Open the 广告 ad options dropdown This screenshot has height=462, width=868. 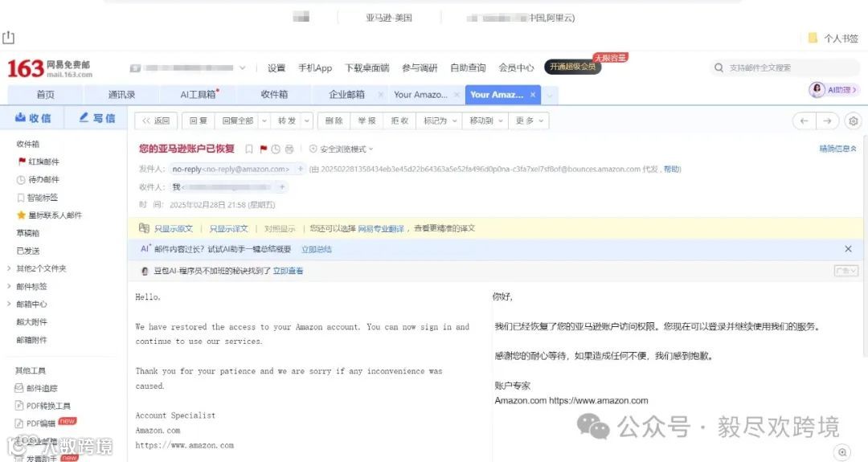tap(845, 271)
